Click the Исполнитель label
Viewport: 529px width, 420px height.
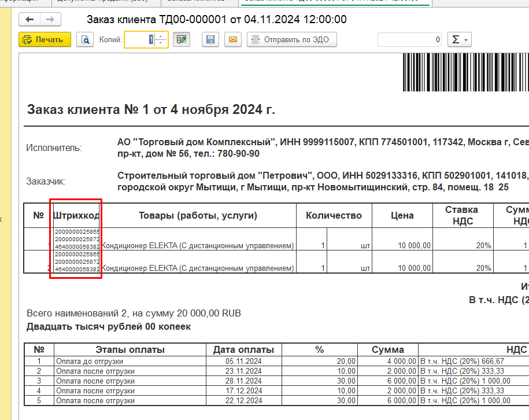54,148
